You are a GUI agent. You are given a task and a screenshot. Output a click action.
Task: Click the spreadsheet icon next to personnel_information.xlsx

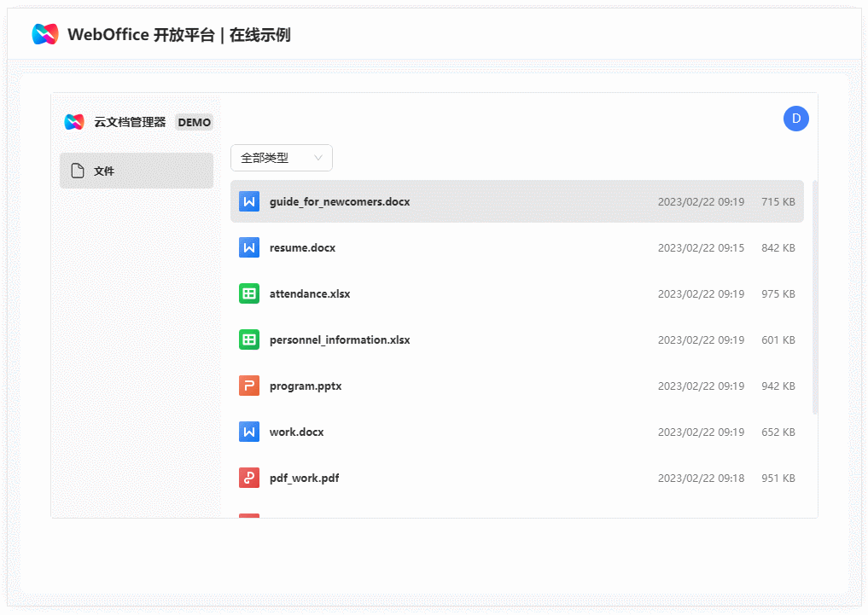click(x=248, y=339)
